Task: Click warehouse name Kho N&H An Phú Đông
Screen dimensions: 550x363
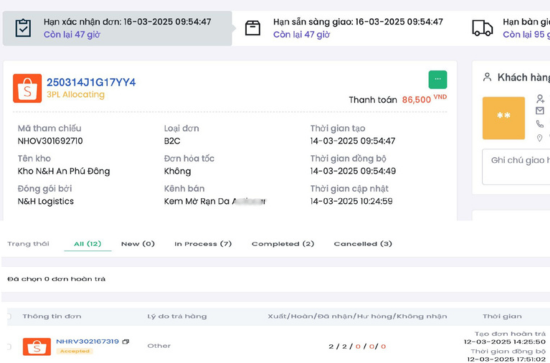Action: pyautogui.click(x=64, y=171)
